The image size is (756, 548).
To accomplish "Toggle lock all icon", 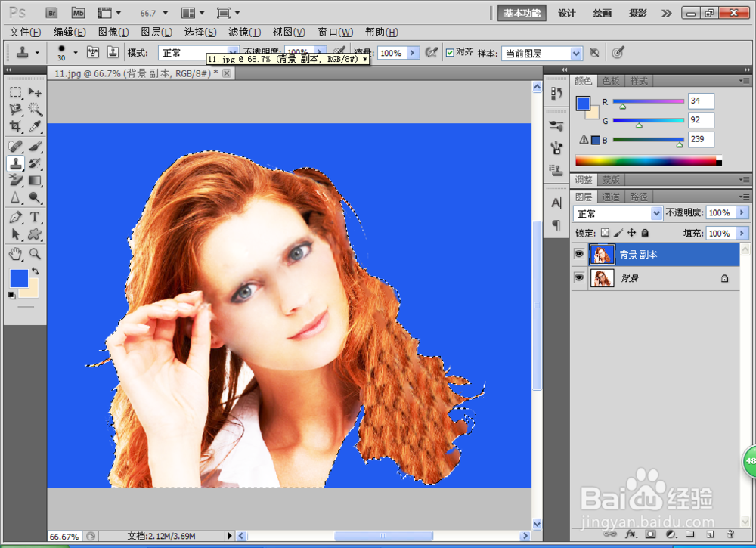I will click(x=645, y=233).
